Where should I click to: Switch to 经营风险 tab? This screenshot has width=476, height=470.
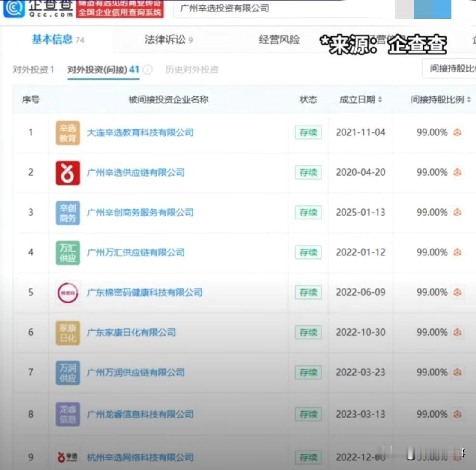279,40
